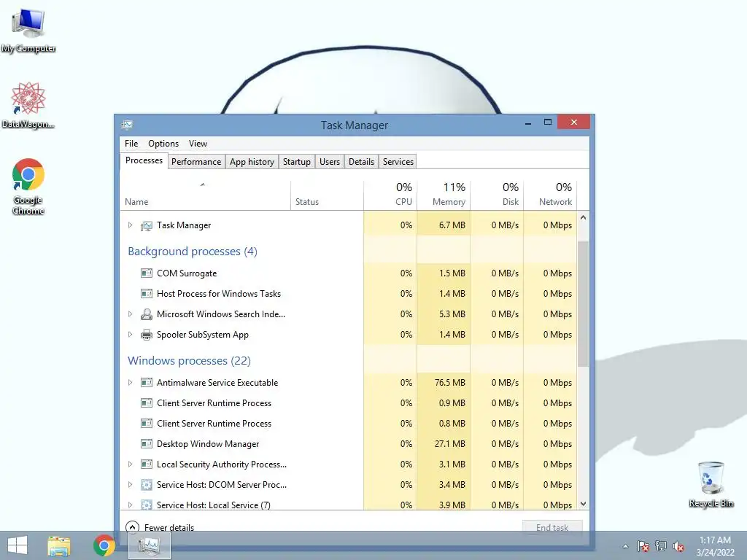Sort by Disk column header
Image resolution: width=747 pixels, height=560 pixels.
pyautogui.click(x=497, y=195)
